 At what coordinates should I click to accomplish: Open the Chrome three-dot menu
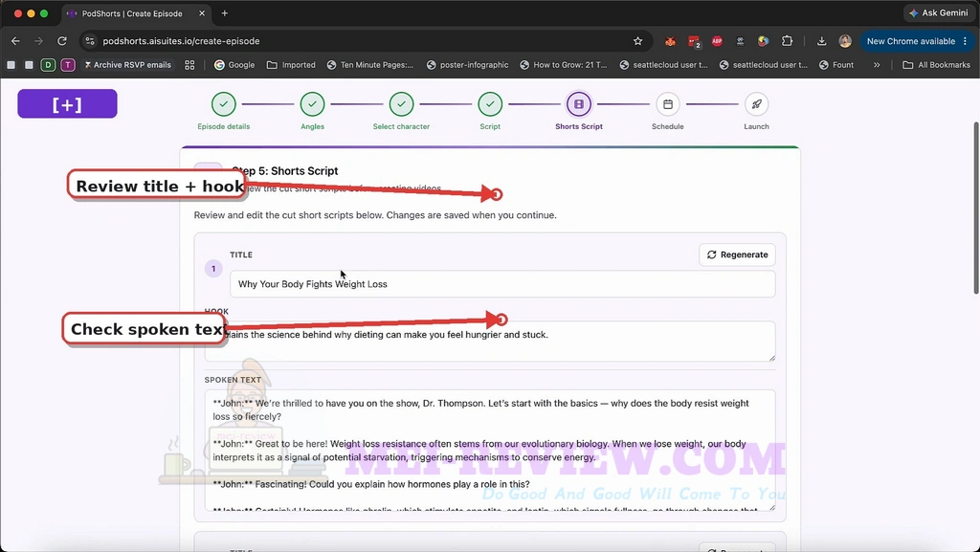966,41
